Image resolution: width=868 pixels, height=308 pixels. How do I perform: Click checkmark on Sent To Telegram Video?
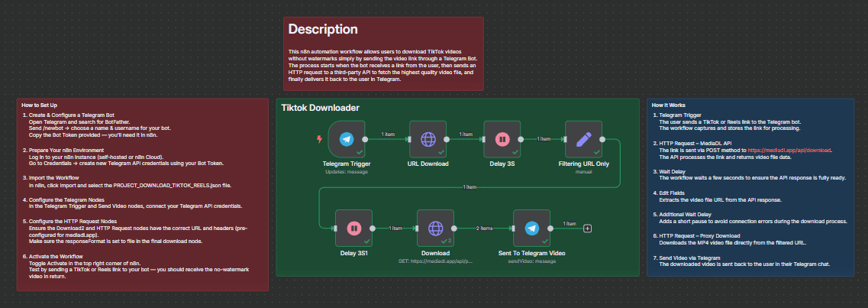545,241
